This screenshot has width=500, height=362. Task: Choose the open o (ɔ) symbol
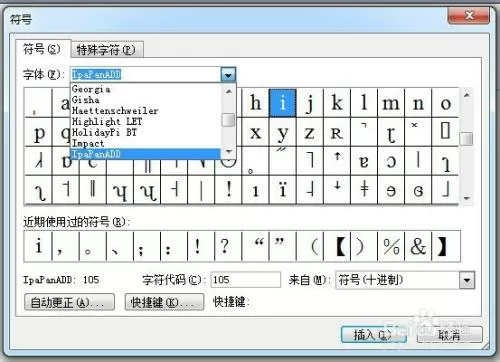(x=391, y=161)
